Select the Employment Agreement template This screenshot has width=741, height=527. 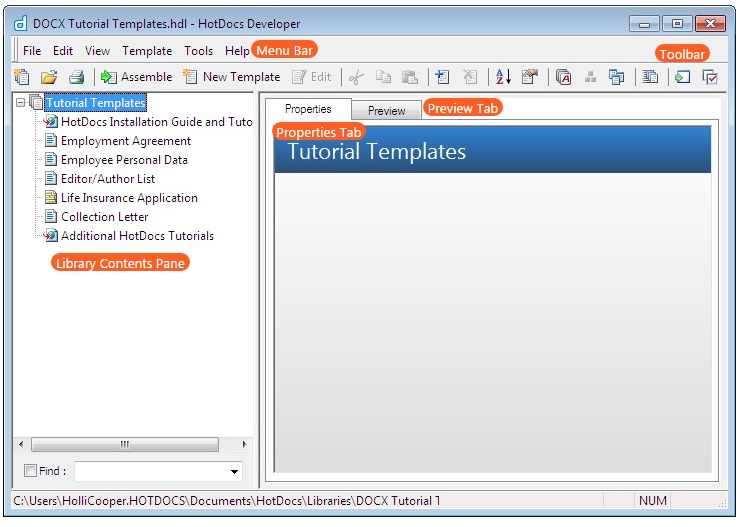(x=126, y=141)
